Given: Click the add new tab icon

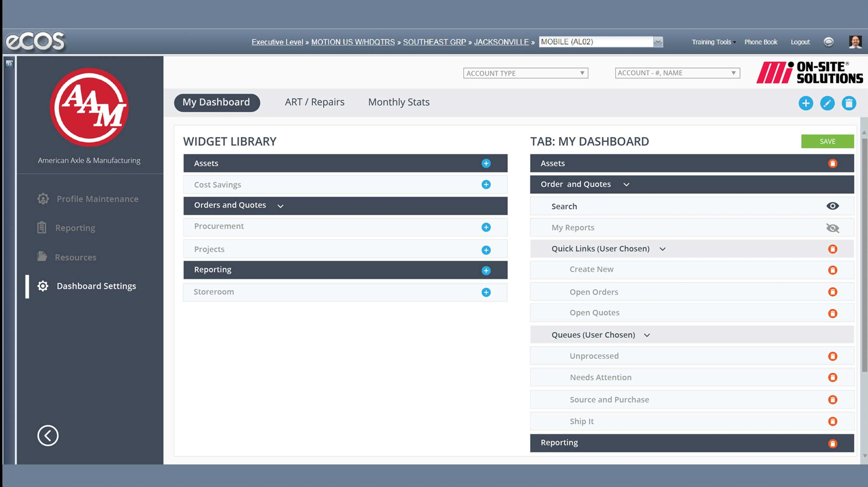Looking at the screenshot, I should tap(806, 102).
